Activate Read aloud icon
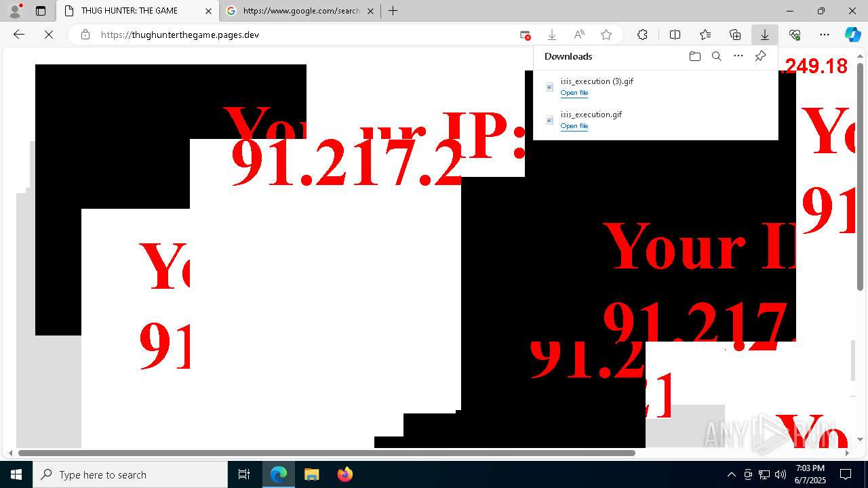 [579, 35]
